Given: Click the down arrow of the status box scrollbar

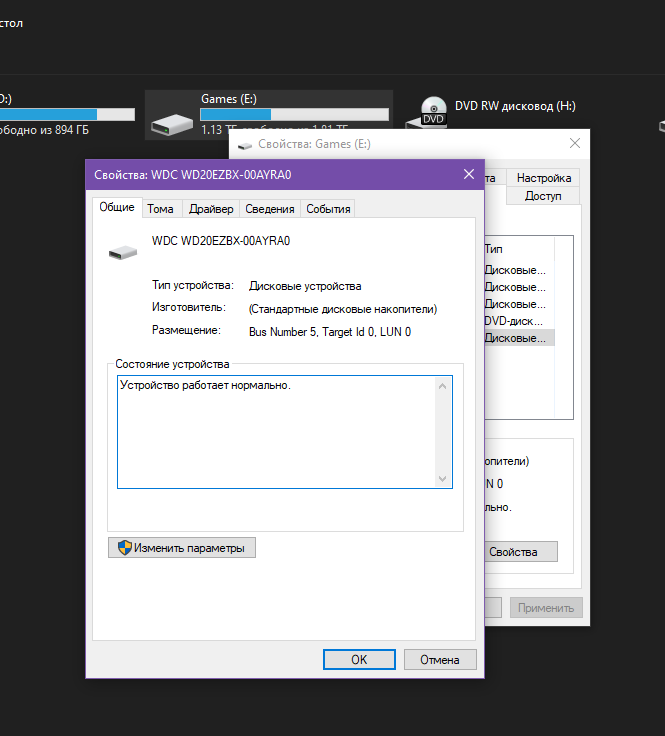Looking at the screenshot, I should click(x=442, y=479).
